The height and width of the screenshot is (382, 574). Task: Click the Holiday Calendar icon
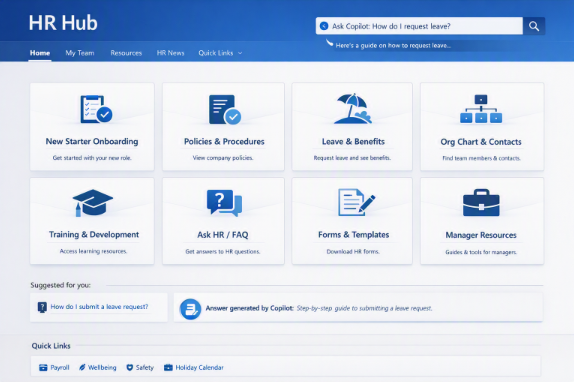tap(168, 367)
